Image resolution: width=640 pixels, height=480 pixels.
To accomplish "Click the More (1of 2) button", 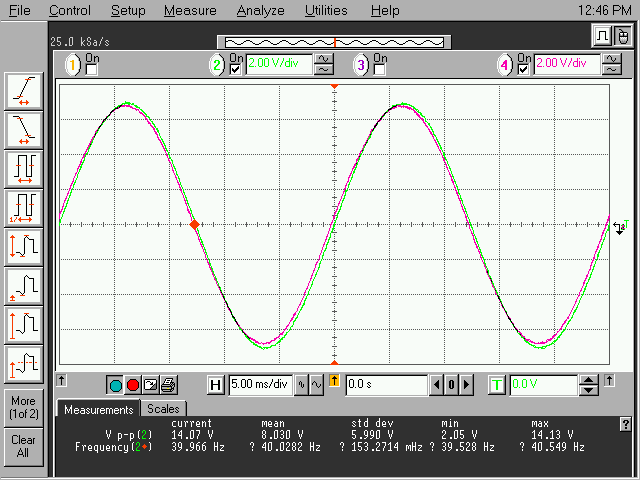I will 23,407.
